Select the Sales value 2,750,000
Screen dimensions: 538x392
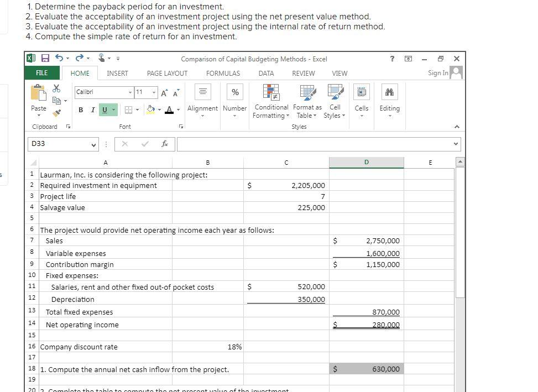click(x=367, y=241)
